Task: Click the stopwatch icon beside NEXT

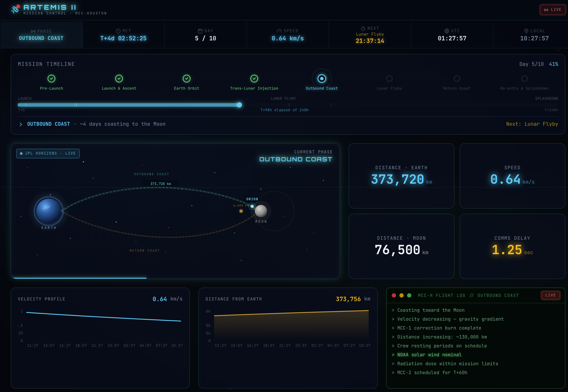Action: [363, 29]
